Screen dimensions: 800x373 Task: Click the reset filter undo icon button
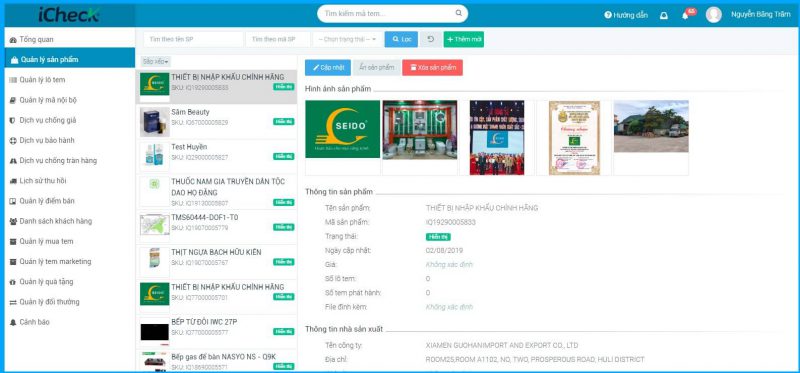[431, 39]
